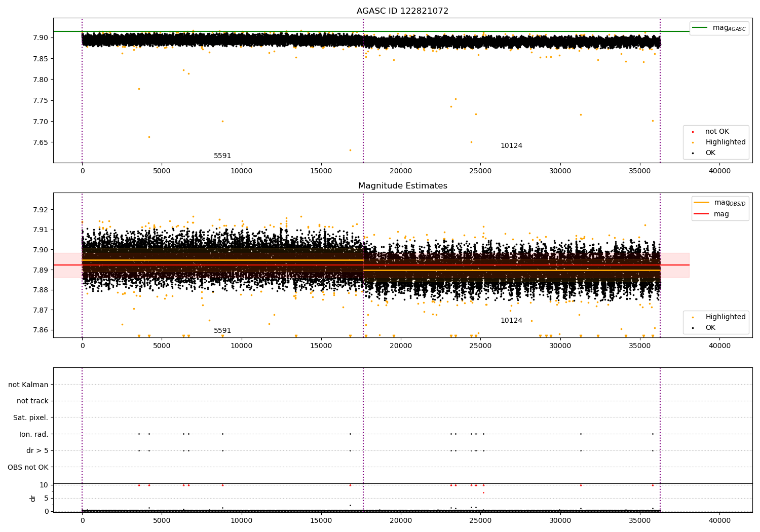Click the 7.92 y-axis tick label
760x532 pixels.
(41, 210)
